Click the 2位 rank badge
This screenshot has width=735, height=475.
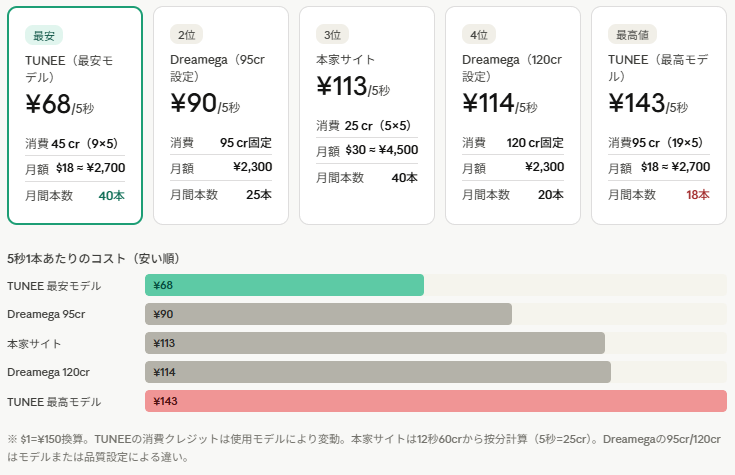coord(186,34)
